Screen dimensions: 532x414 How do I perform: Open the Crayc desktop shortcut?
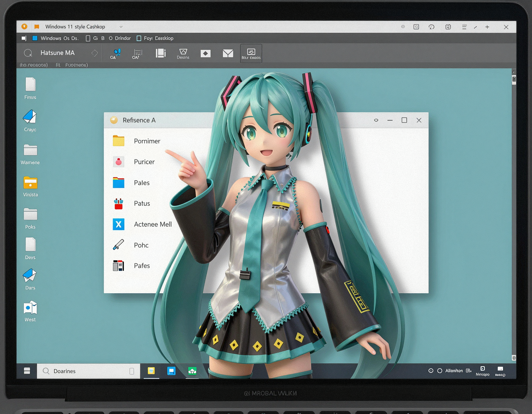click(30, 120)
